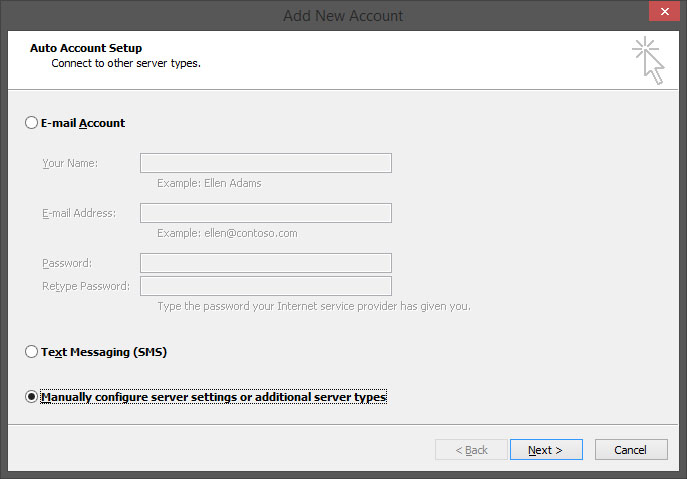
Task: Click the Text Messaging (SMS) label text
Action: pos(104,352)
